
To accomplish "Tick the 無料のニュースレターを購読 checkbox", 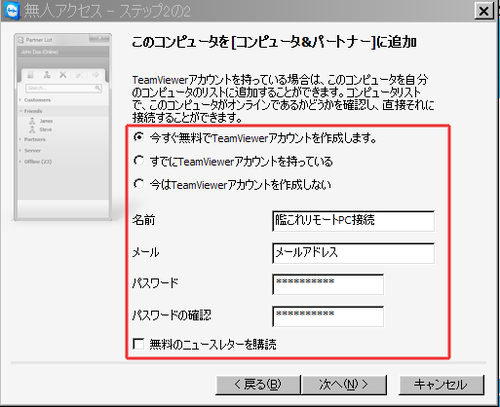I will [x=138, y=344].
